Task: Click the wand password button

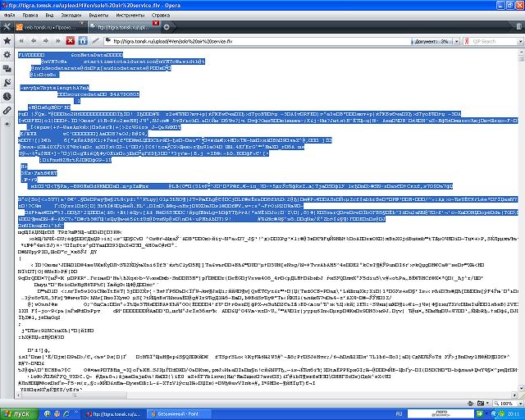Action: (x=95, y=41)
